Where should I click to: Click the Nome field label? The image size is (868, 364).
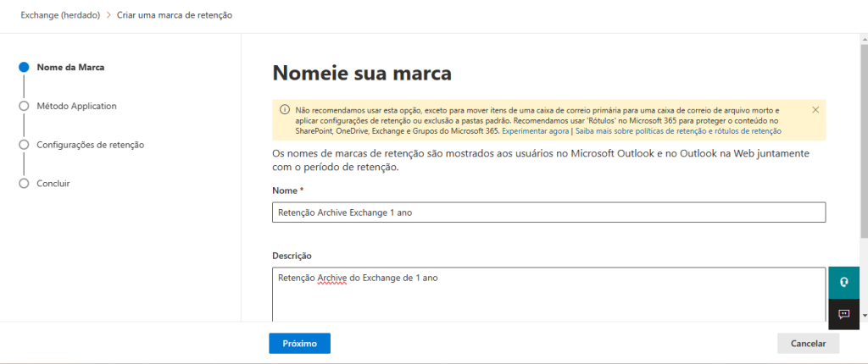(284, 190)
